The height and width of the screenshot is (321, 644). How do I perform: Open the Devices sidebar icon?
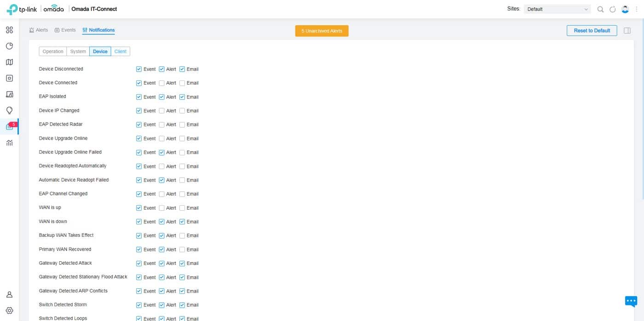[x=9, y=78]
